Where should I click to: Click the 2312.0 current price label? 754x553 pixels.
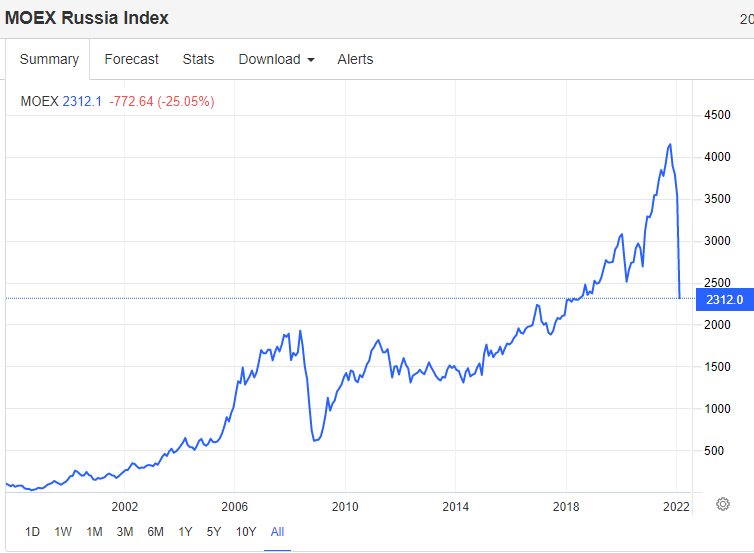click(x=725, y=300)
